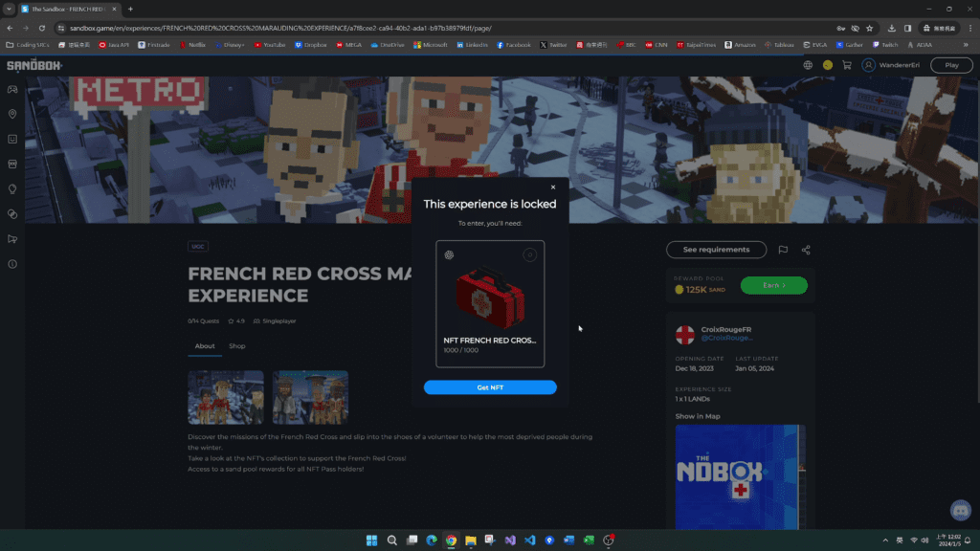
Task: Show hidden system tray icons
Action: pyautogui.click(x=885, y=540)
